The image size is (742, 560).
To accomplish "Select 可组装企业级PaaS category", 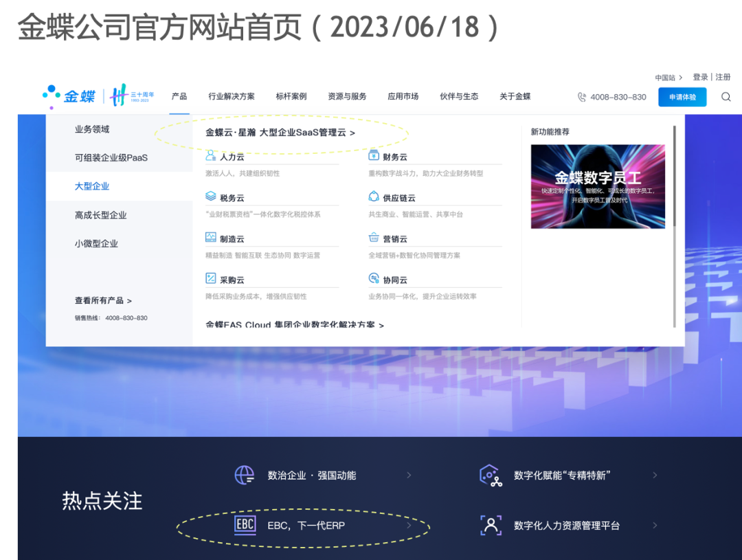I will (x=111, y=157).
